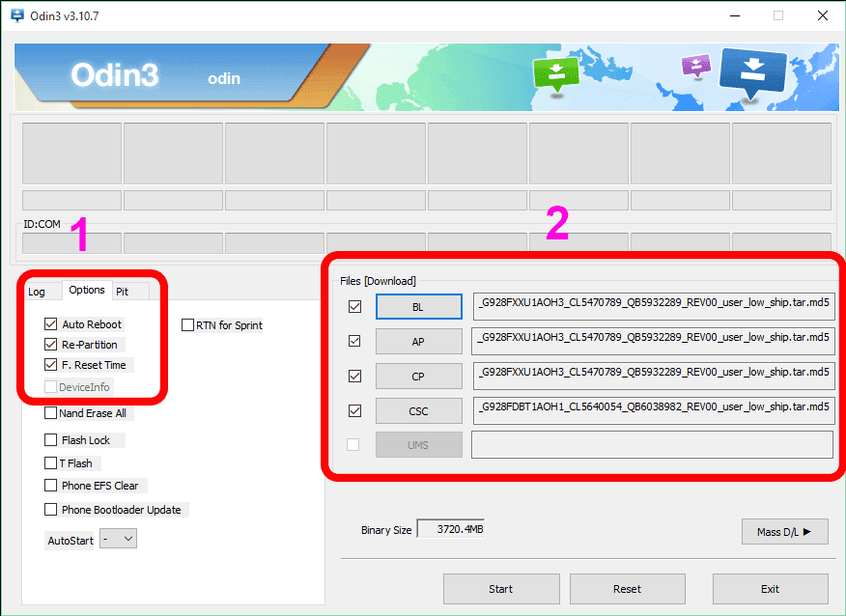Uncheck the checkbox beside the BL button

[x=354, y=307]
